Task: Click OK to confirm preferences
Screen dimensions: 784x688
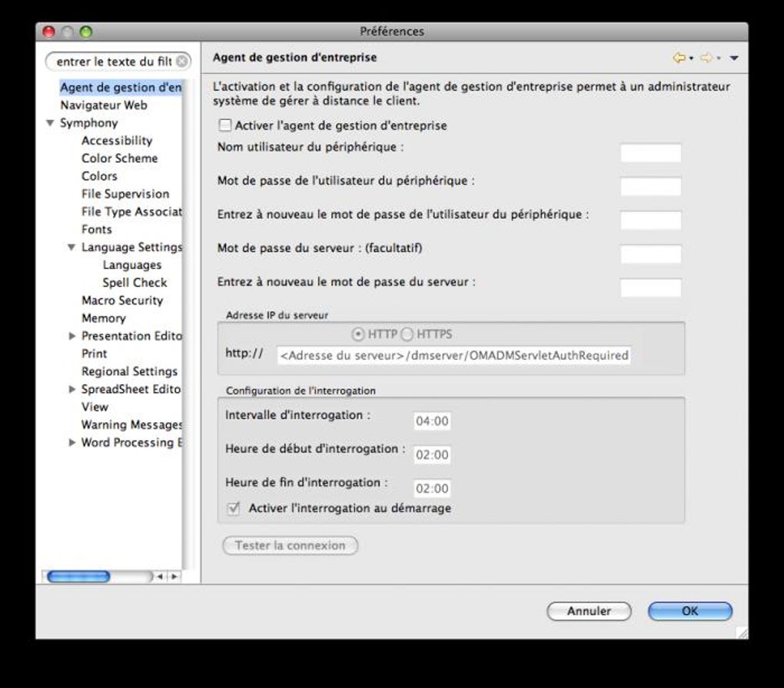Action: tap(689, 610)
